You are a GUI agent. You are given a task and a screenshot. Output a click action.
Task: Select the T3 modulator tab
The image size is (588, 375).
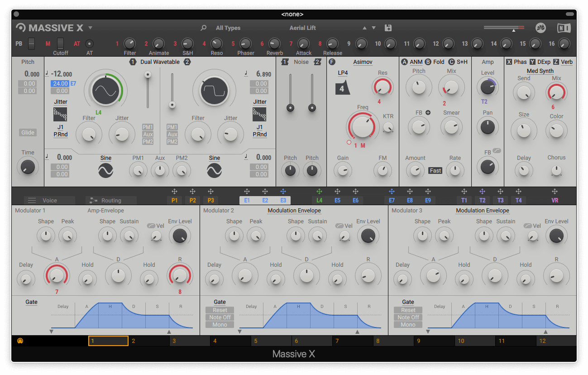[x=500, y=200]
